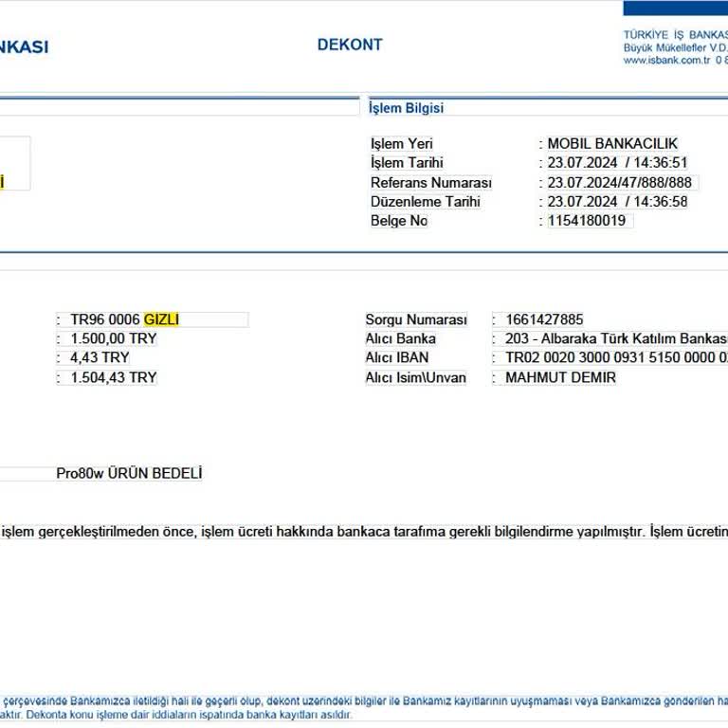The height and width of the screenshot is (728, 728).
Task: Click the bank logo text ending NKASI
Action: point(24,46)
